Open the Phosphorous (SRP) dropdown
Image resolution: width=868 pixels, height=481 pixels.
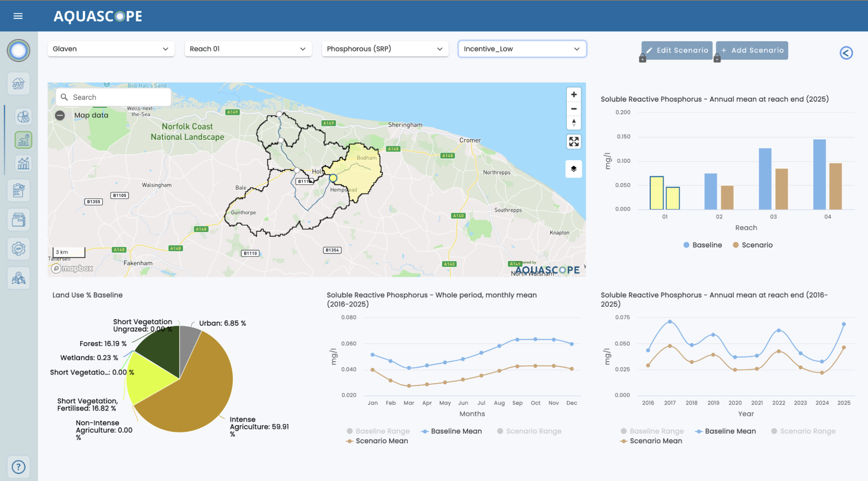pos(385,49)
